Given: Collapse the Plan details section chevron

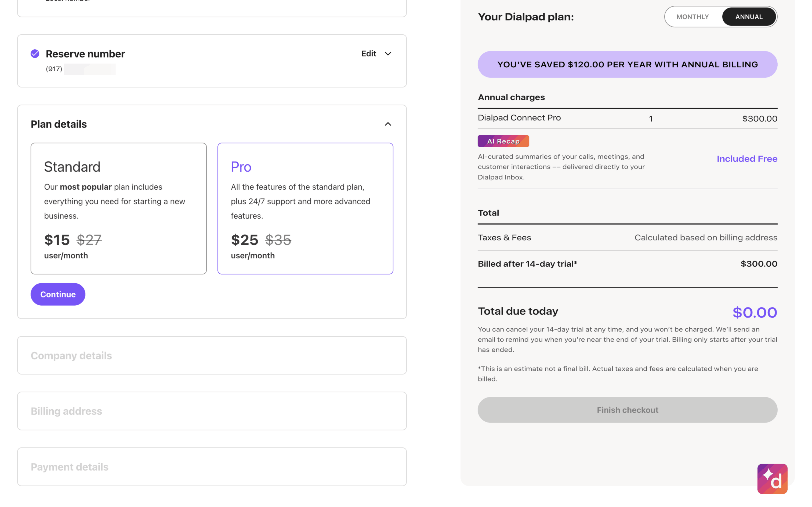Looking at the screenshot, I should [387, 124].
